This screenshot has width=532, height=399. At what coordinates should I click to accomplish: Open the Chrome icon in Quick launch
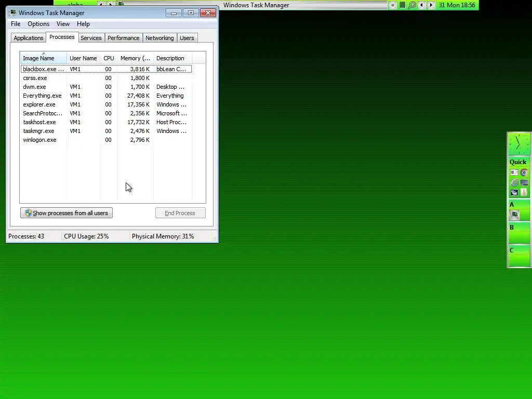(x=524, y=172)
